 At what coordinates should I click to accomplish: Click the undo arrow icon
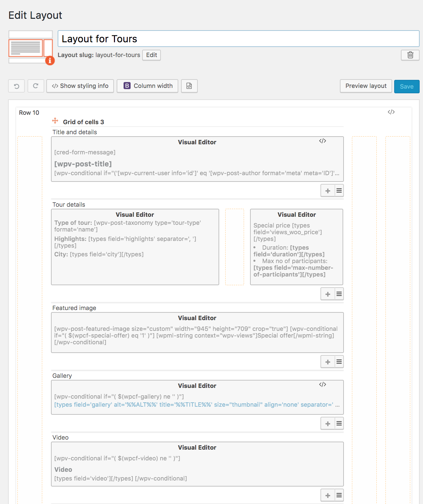(x=16, y=86)
